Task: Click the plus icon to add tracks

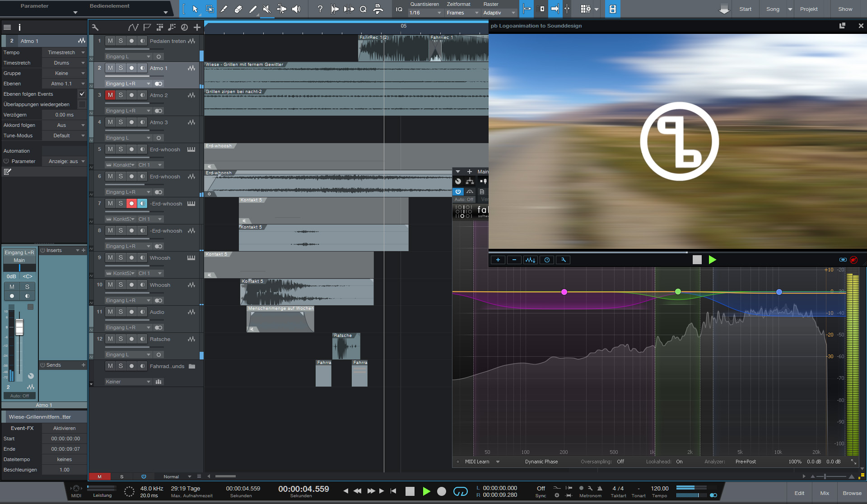Action: pos(197,28)
